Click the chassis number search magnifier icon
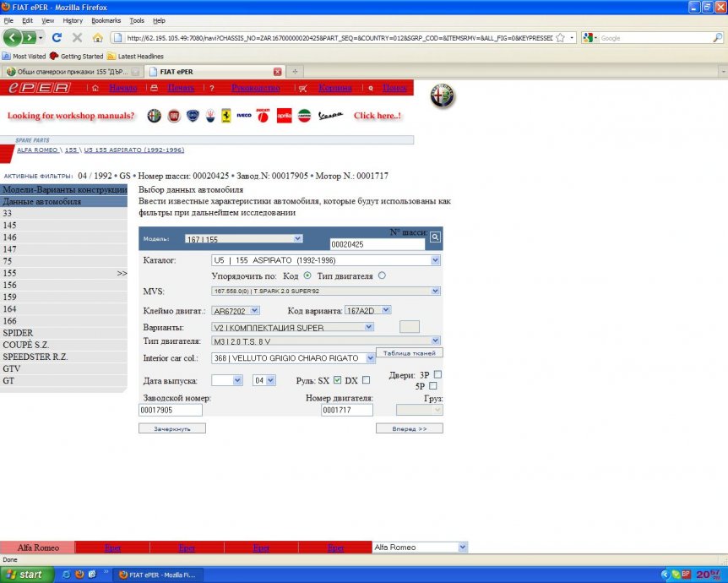 point(436,237)
